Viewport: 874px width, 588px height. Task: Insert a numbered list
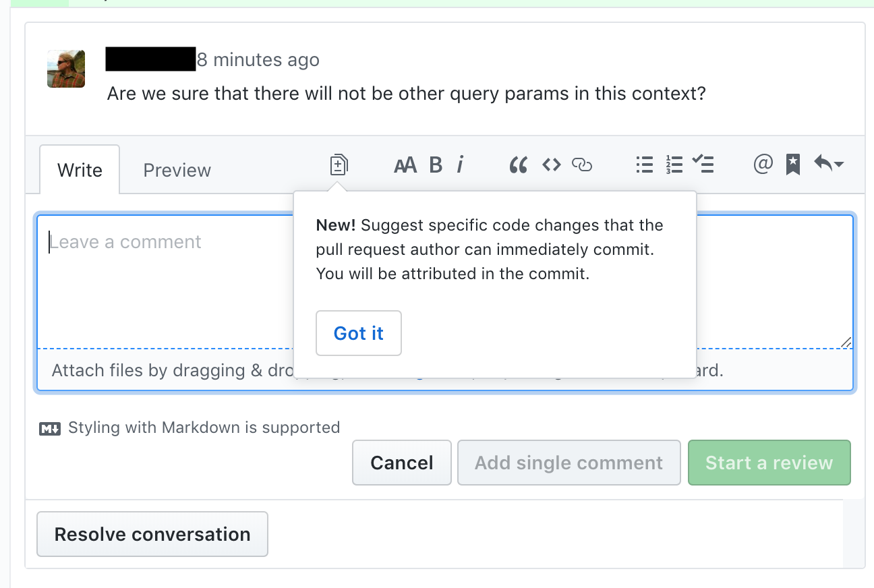tap(674, 165)
